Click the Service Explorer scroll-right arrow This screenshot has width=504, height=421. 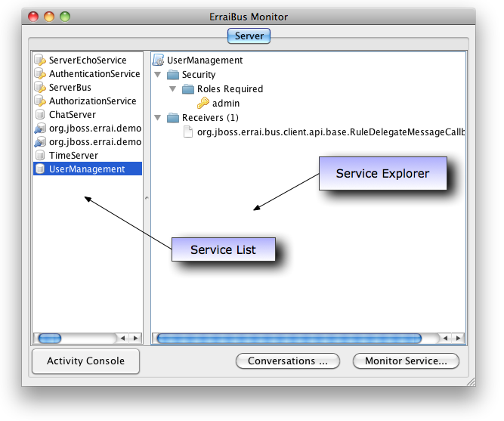coord(459,339)
